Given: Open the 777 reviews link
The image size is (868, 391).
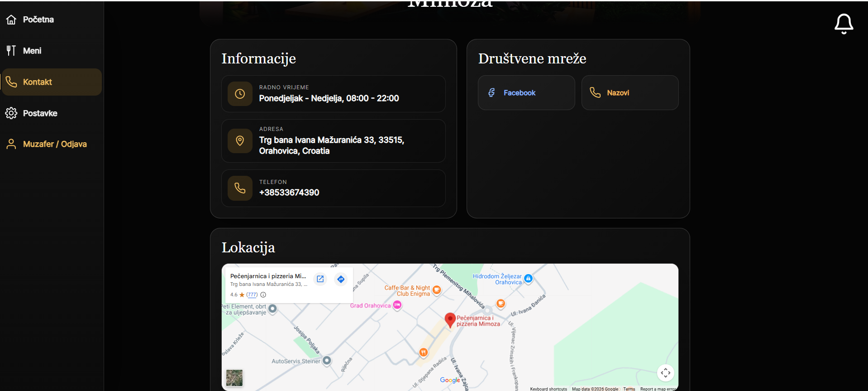Looking at the screenshot, I should [x=252, y=294].
